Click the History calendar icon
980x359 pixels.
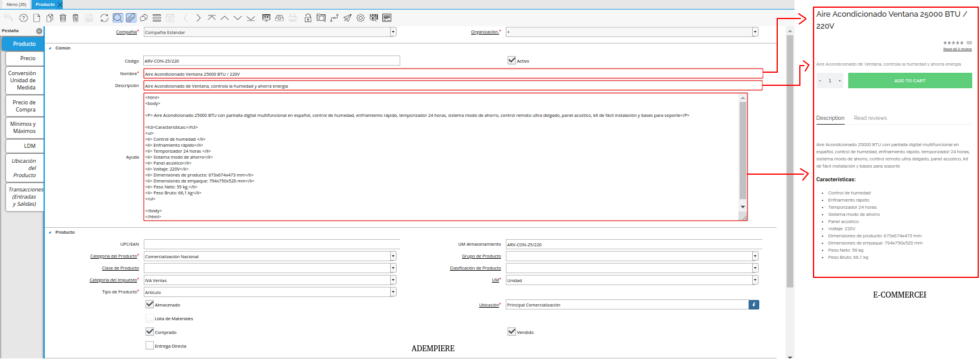[x=170, y=18]
